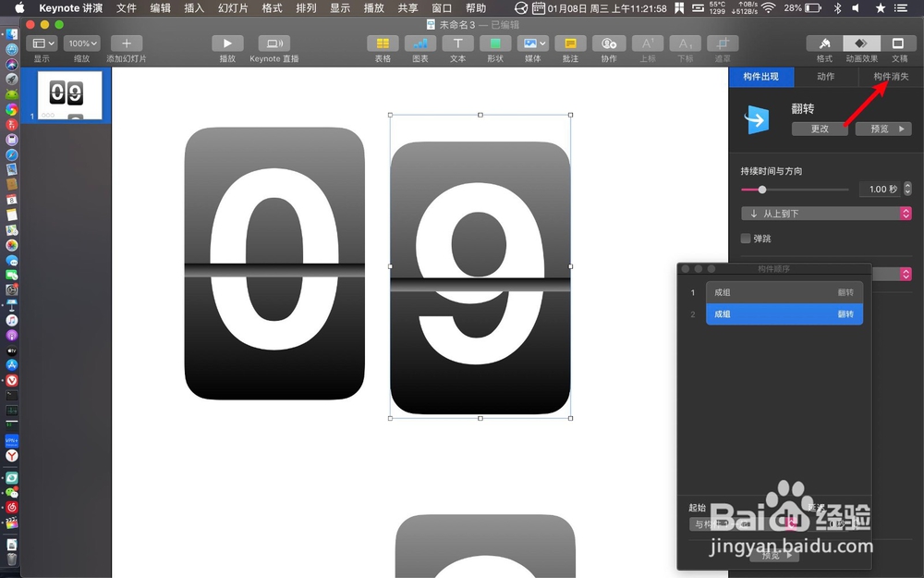The width and height of the screenshot is (924, 578).
Task: Start Keynote Live (Keynote 直播)
Action: (x=274, y=43)
